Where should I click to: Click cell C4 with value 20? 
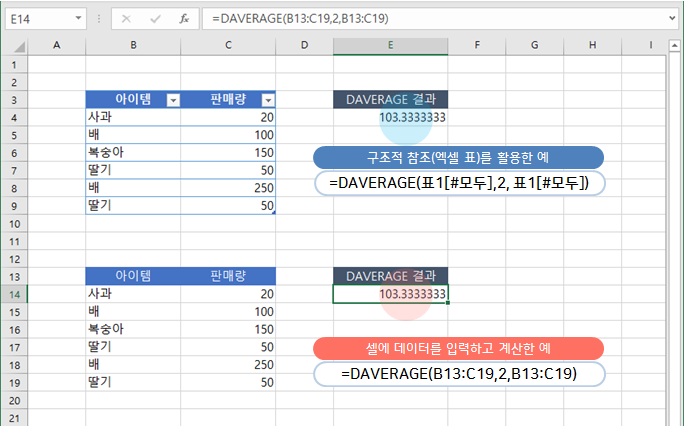(228, 117)
